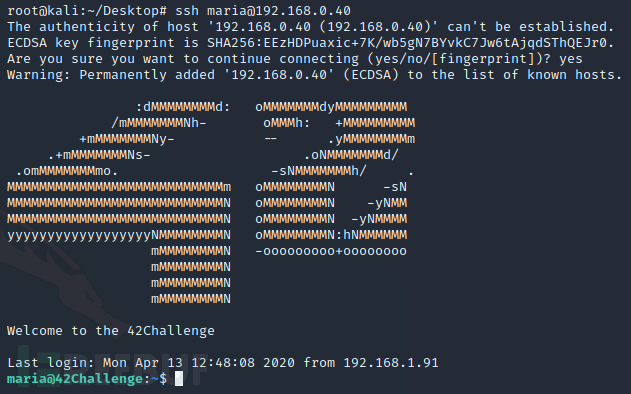Click the '-ooooooooo+oooooooo' ASCII art row
The height and width of the screenshot is (394, 631).
click(x=331, y=251)
